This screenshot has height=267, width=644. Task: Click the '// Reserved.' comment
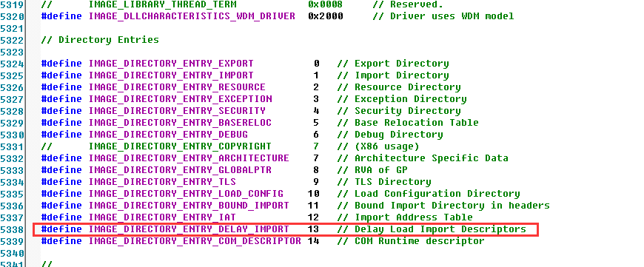pos(408,5)
